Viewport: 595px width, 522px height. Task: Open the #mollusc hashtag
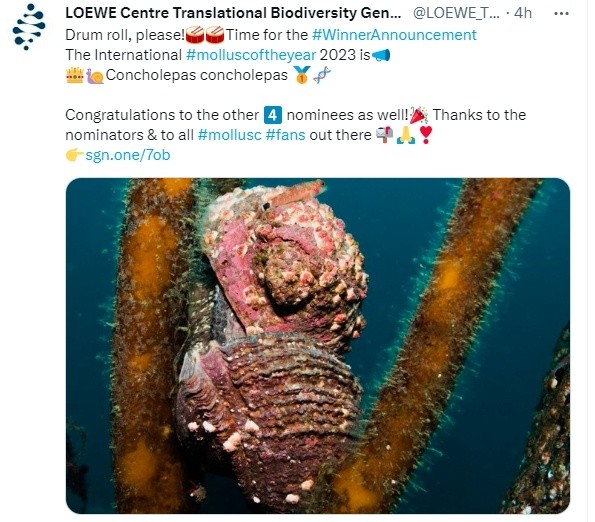coord(230,135)
